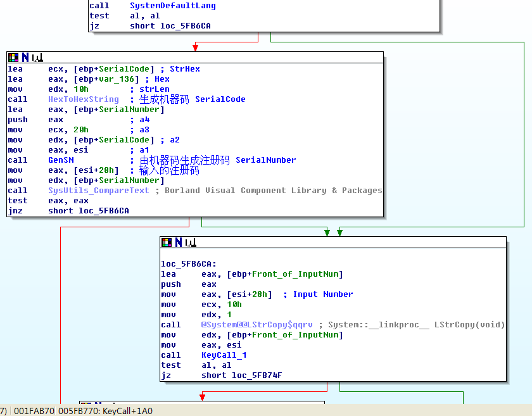The width and height of the screenshot is (532, 416).
Task: Click the graph group icon of the loc_5FB6CA node
Action: click(191, 243)
